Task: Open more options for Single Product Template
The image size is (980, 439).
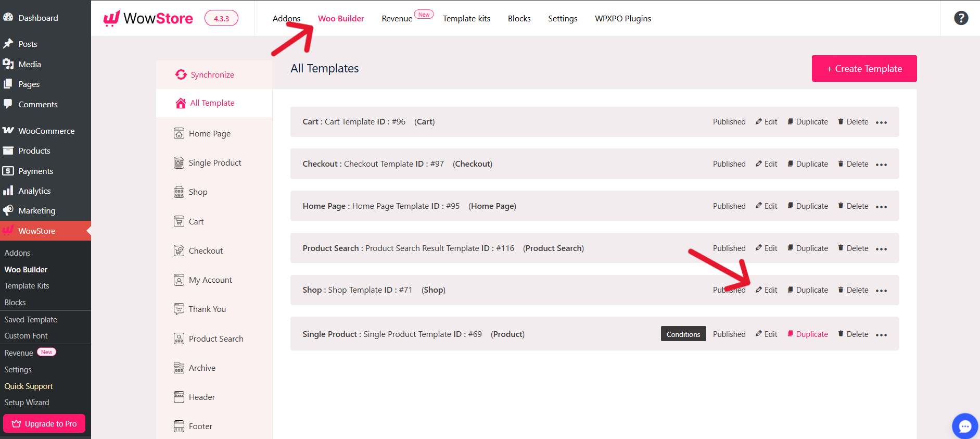Action: click(x=881, y=335)
